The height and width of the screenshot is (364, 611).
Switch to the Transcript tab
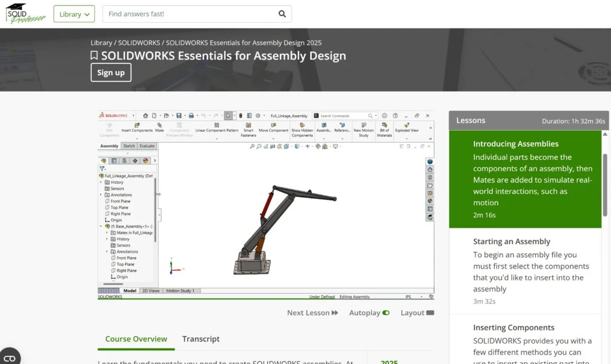(x=200, y=339)
